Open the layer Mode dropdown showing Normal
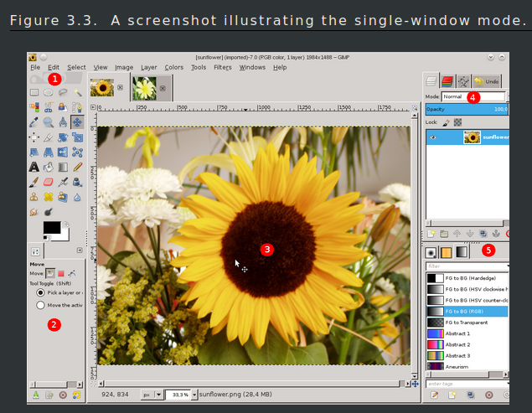 click(x=473, y=96)
